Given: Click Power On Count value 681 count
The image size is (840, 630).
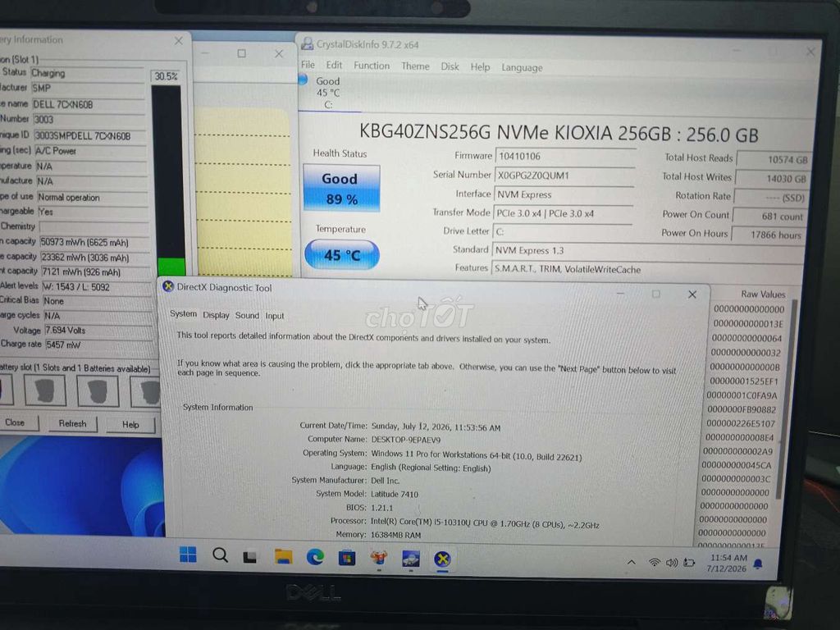Looking at the screenshot, I should click(769, 217).
